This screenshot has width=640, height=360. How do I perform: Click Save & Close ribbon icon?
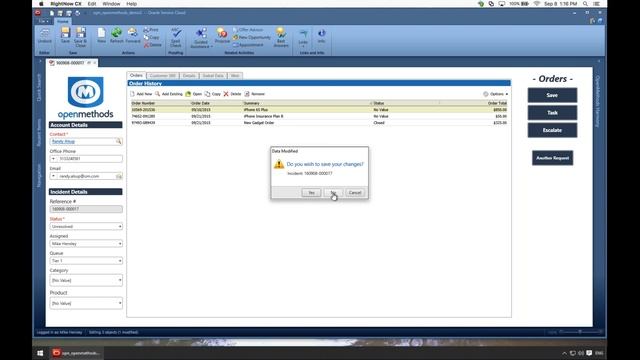(80, 37)
